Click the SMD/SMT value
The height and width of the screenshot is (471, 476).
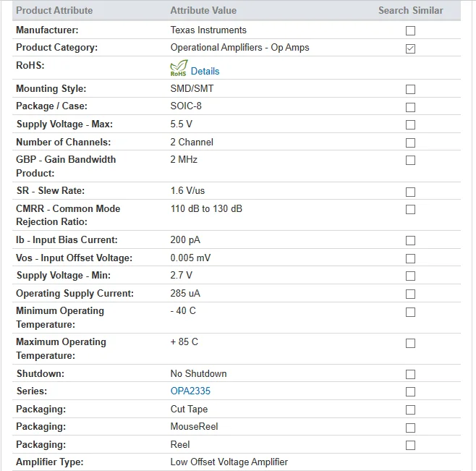click(x=192, y=89)
